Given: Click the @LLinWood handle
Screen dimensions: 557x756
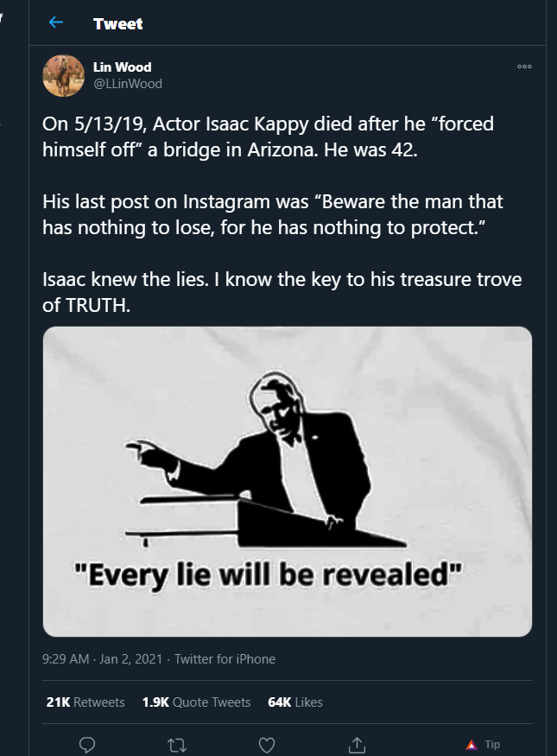Looking at the screenshot, I should [127, 83].
